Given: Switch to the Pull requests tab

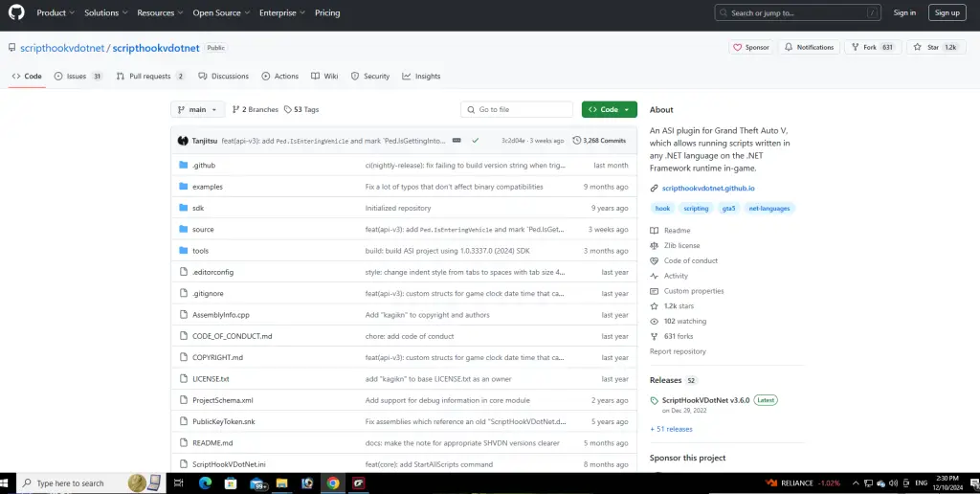Looking at the screenshot, I should (x=150, y=77).
